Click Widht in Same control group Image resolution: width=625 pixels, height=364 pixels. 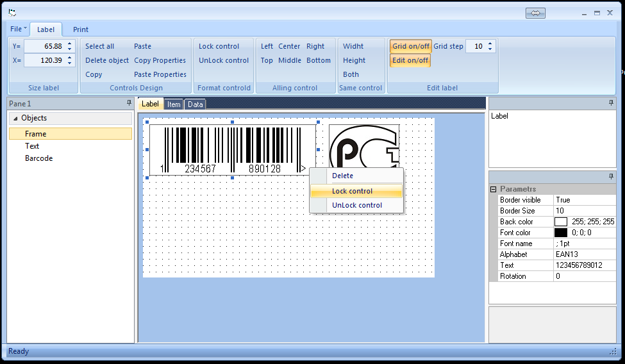(x=353, y=46)
